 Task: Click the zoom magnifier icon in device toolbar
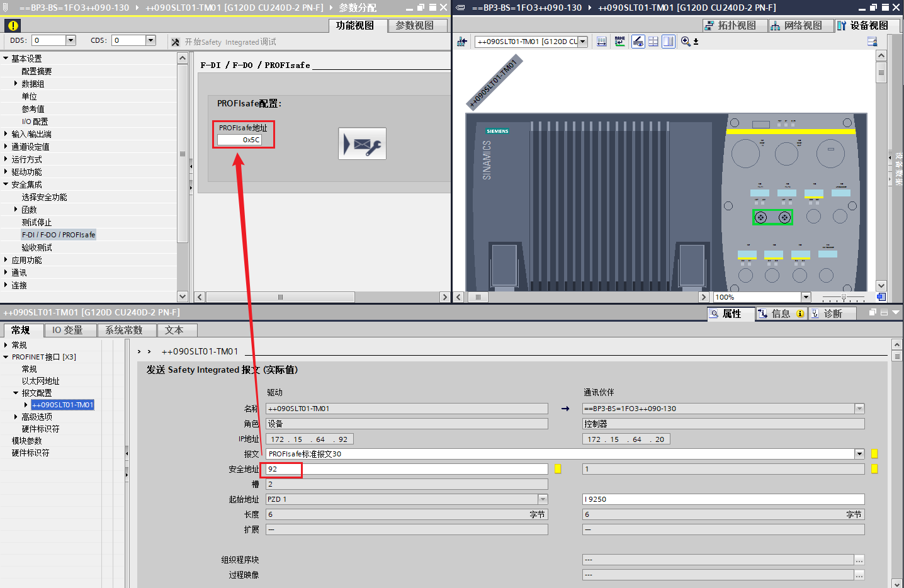686,42
